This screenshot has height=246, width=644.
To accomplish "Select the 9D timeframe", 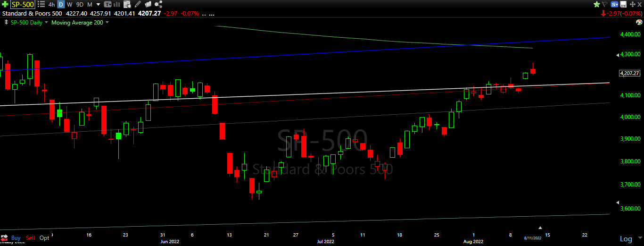I will click(80, 4).
